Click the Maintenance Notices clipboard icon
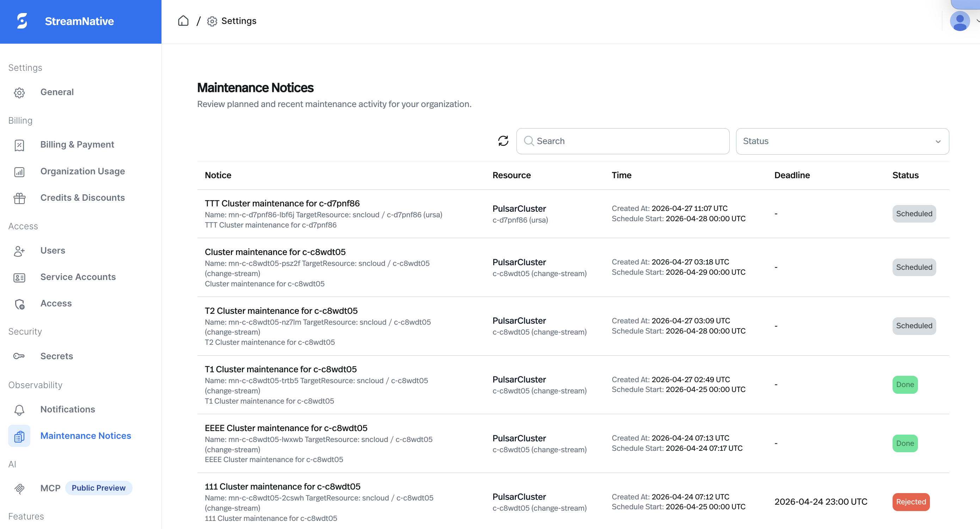This screenshot has width=980, height=529. point(19,436)
